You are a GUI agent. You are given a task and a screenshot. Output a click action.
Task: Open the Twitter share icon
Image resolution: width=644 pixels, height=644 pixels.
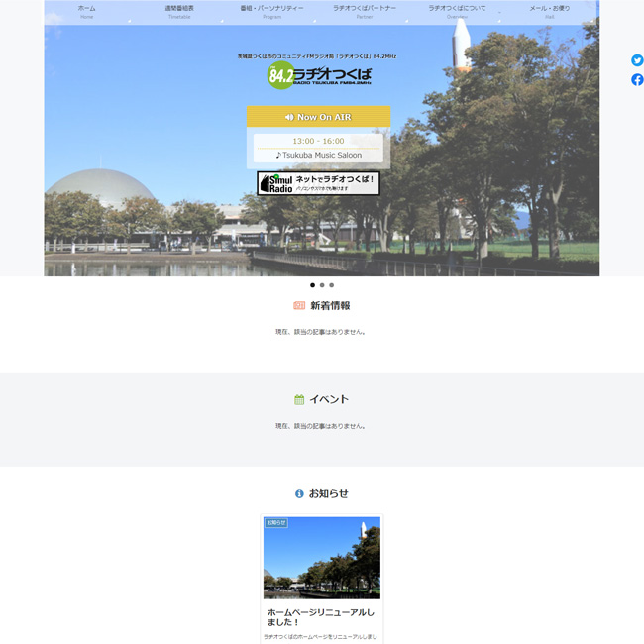637,60
